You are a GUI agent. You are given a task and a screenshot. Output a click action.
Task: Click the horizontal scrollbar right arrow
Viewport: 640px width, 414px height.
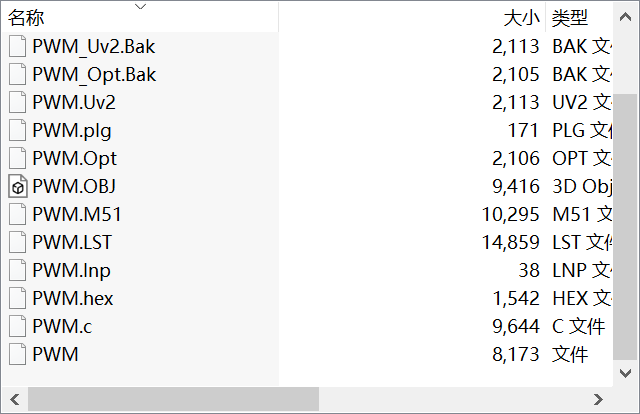click(598, 399)
